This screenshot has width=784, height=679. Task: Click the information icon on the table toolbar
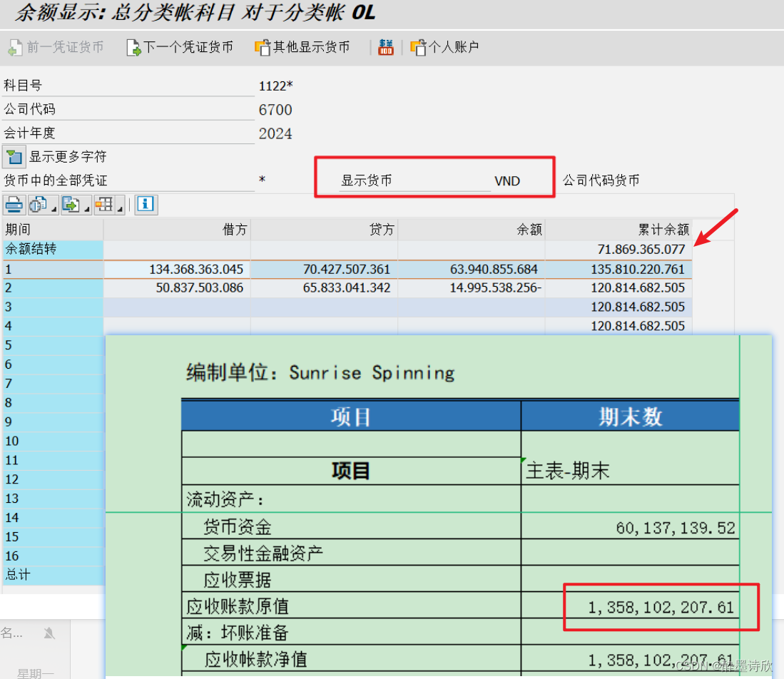(145, 205)
